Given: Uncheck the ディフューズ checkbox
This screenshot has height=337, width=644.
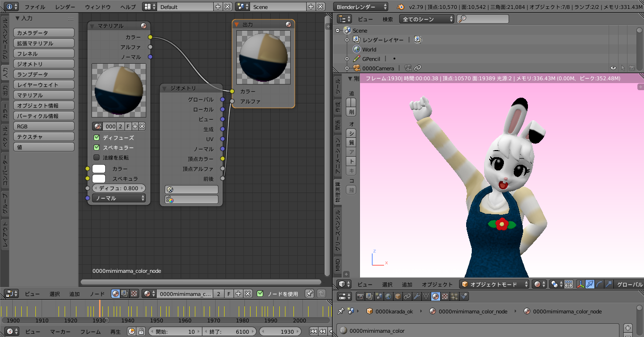Looking at the screenshot, I should [97, 138].
